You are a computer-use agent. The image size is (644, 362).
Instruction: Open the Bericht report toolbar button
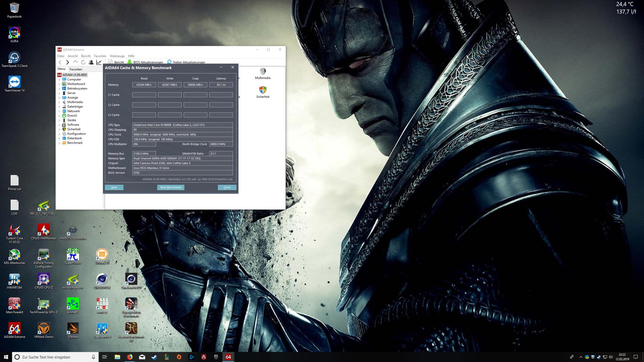tap(116, 62)
